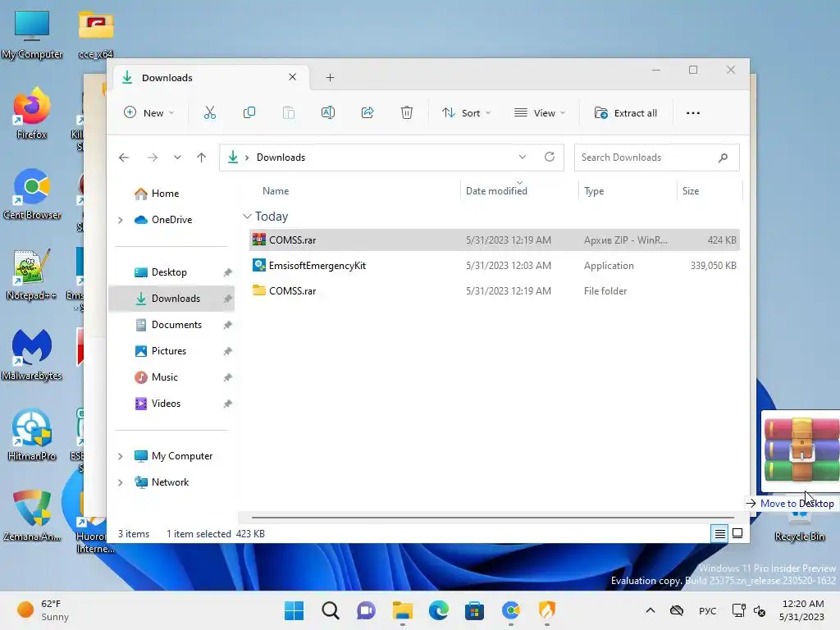Image resolution: width=840 pixels, height=630 pixels.
Task: Click the Delete trash icon
Action: pyautogui.click(x=407, y=113)
